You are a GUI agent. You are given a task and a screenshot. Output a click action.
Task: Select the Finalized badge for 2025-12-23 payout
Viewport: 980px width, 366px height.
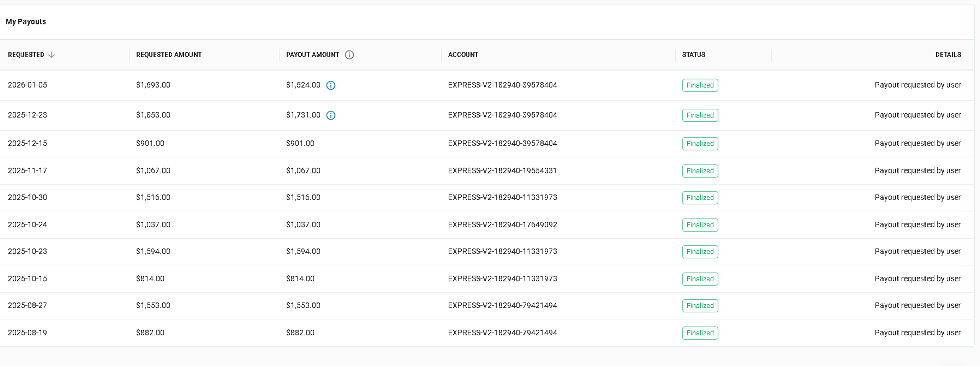pos(700,115)
